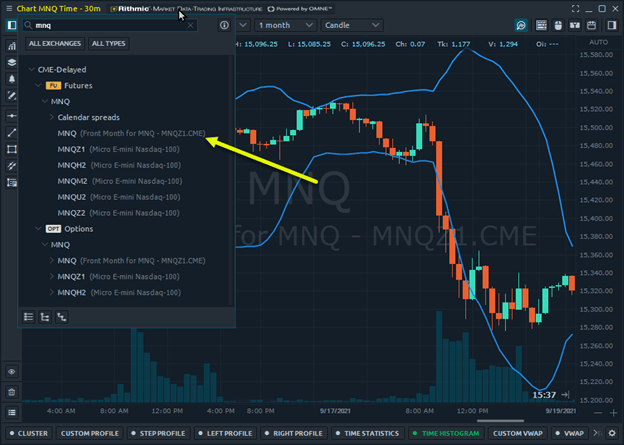Expand Calendar spreads
This screenshot has height=445, width=624.
pyautogui.click(x=52, y=117)
